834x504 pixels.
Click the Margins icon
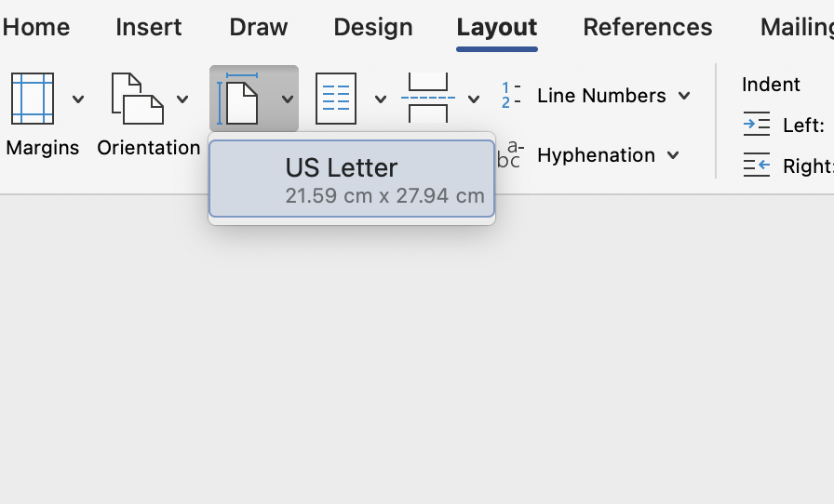32,98
